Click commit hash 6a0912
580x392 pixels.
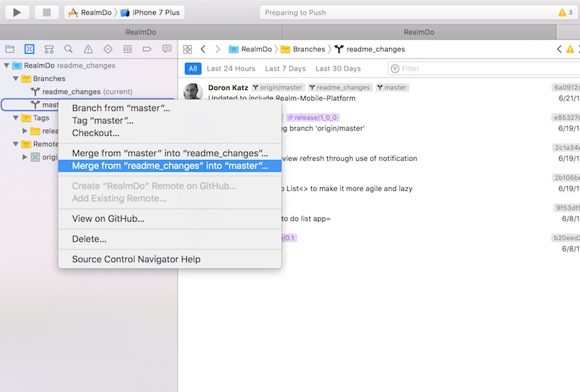[x=566, y=87]
